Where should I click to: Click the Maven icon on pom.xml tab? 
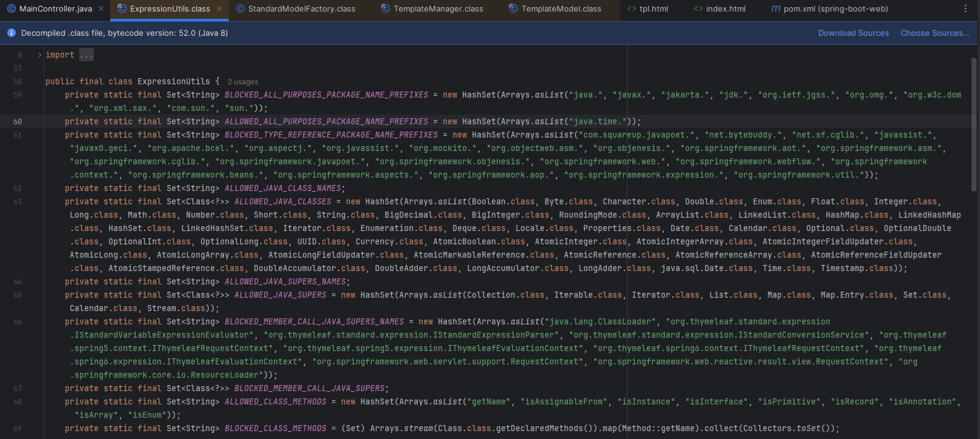[775, 9]
